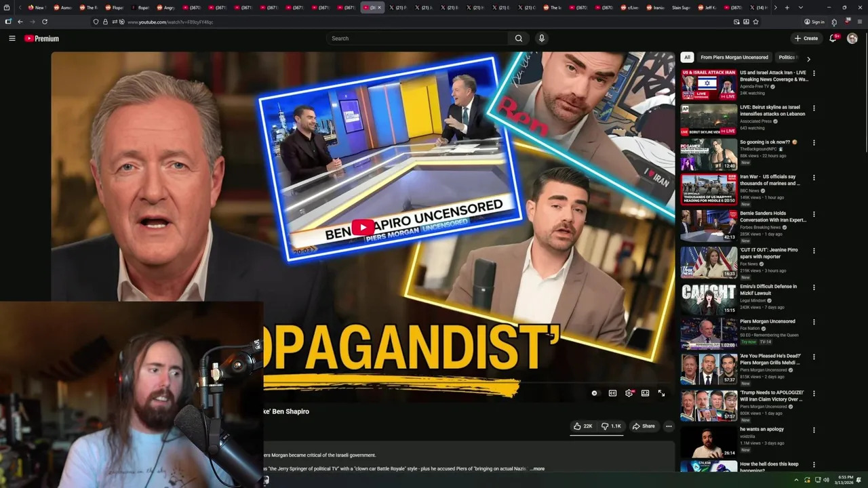Screen dimensions: 868x488
Task: Open options for Bernie Sanders video
Action: 814,215
